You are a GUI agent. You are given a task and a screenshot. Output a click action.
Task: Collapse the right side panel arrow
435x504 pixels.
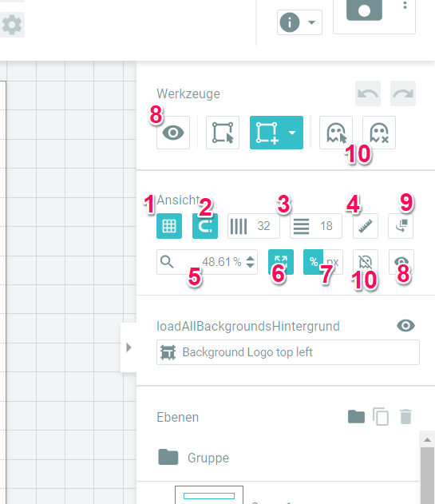[x=129, y=347]
